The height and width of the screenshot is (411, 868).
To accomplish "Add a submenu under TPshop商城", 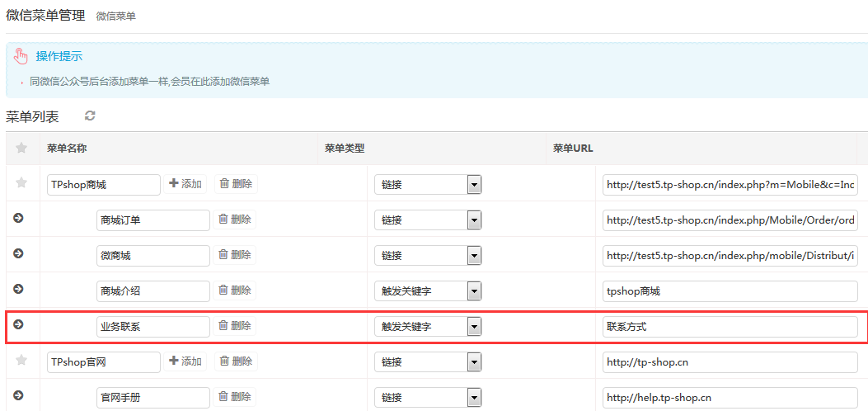I will click(185, 184).
